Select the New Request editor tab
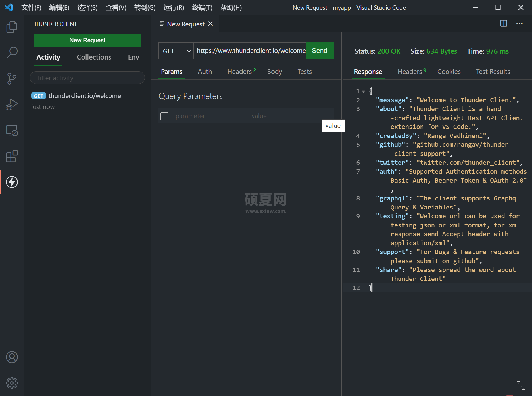Viewport: 532px width, 396px height. click(x=185, y=24)
